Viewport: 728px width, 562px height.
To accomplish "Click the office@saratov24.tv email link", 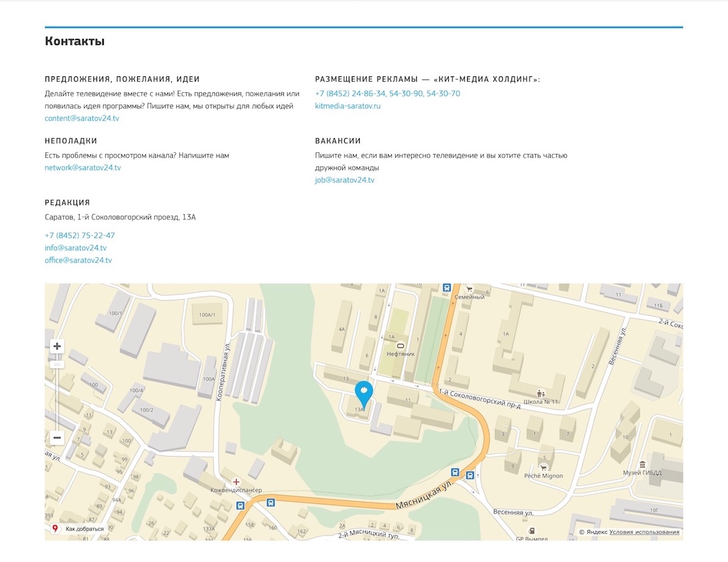I will pyautogui.click(x=78, y=260).
